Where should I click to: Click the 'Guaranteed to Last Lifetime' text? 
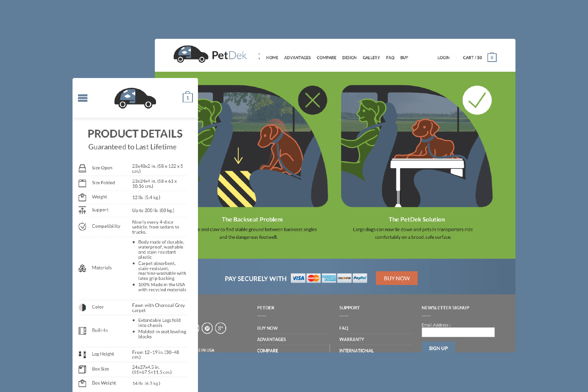point(132,147)
